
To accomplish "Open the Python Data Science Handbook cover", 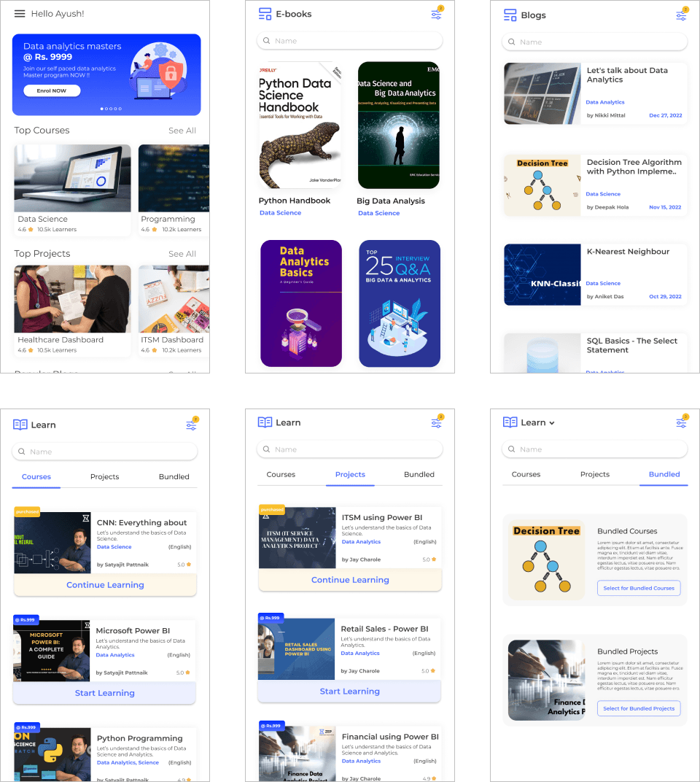I will (x=300, y=125).
